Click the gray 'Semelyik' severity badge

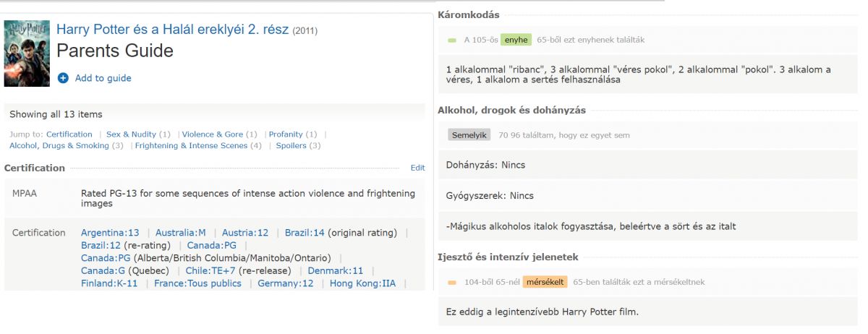[x=469, y=134]
